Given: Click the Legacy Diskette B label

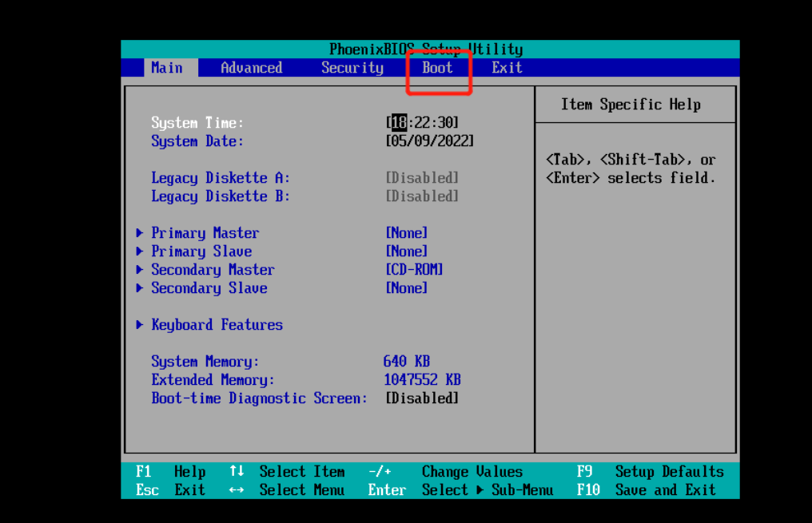Looking at the screenshot, I should 221,196.
